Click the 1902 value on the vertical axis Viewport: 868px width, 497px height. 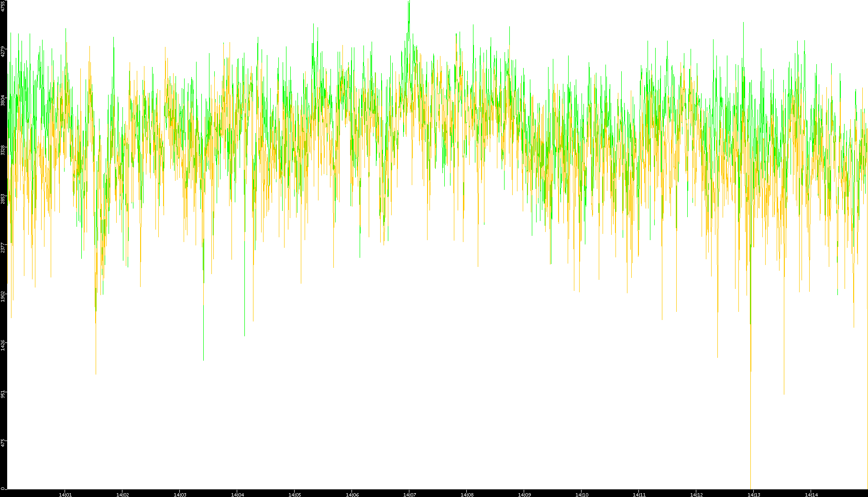click(x=3, y=297)
